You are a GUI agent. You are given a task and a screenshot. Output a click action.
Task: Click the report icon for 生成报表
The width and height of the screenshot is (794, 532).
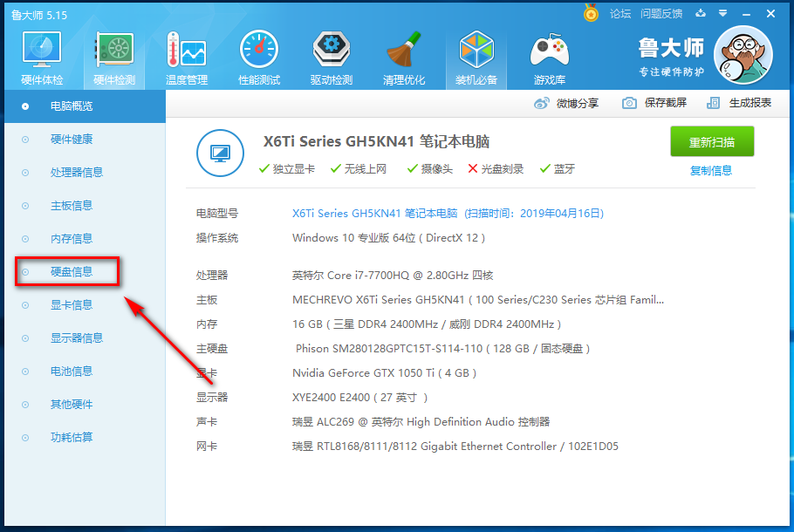(714, 103)
